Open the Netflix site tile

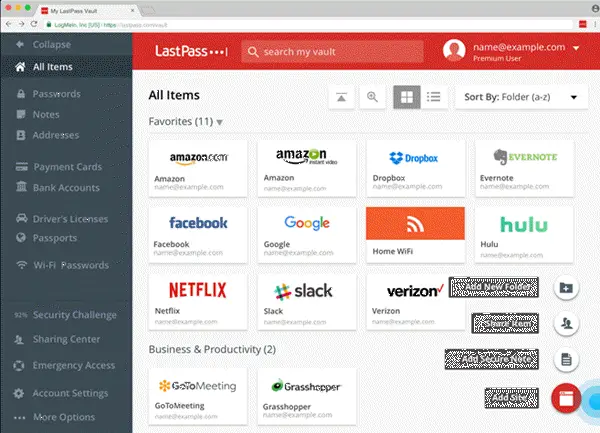pos(198,302)
